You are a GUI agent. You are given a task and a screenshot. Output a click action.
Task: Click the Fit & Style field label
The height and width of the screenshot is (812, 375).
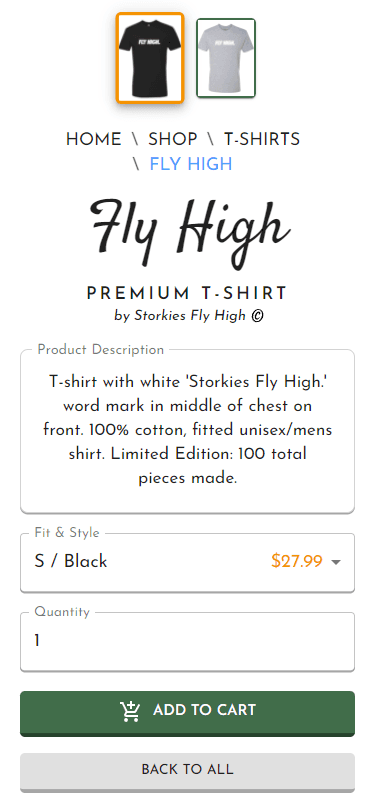coord(67,532)
